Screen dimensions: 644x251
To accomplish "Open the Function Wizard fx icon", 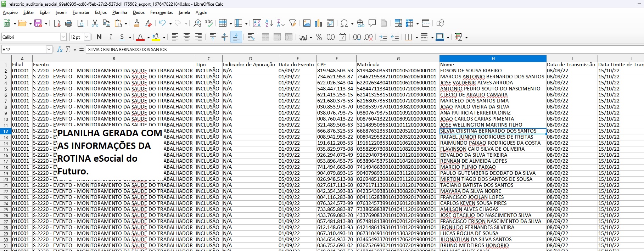I will pos(60,50).
